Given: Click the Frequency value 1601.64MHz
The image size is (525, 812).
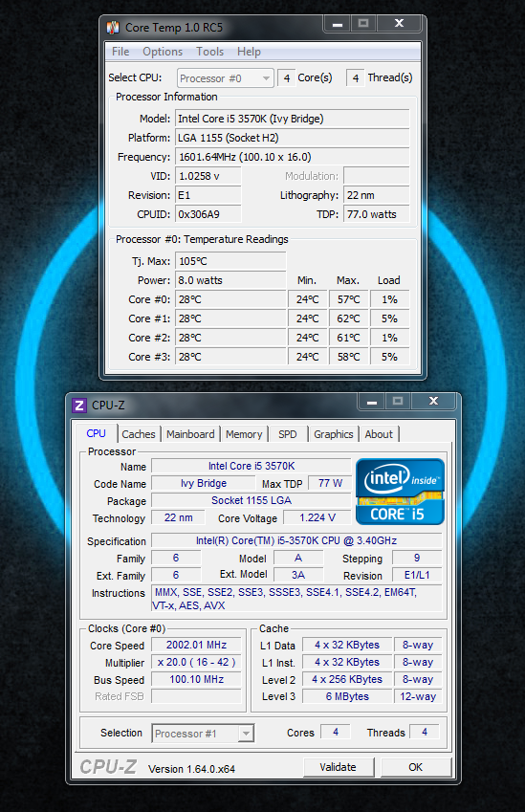Looking at the screenshot, I should coord(292,157).
